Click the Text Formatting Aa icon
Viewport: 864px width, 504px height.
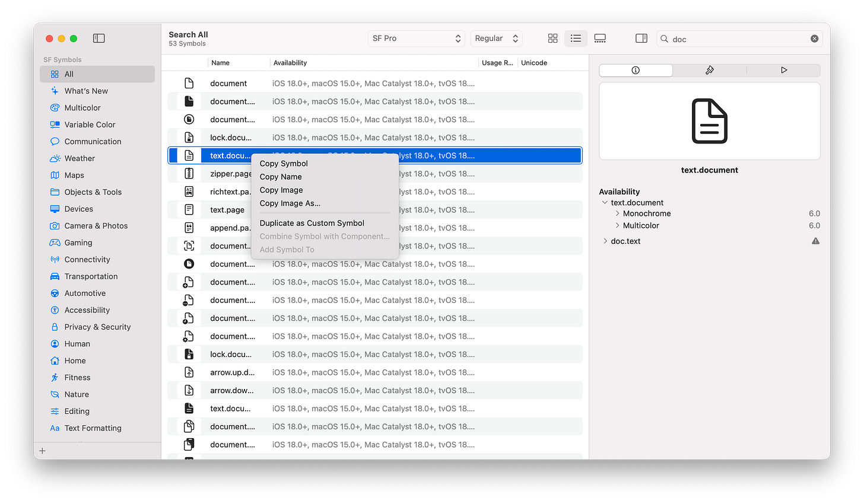[55, 428]
